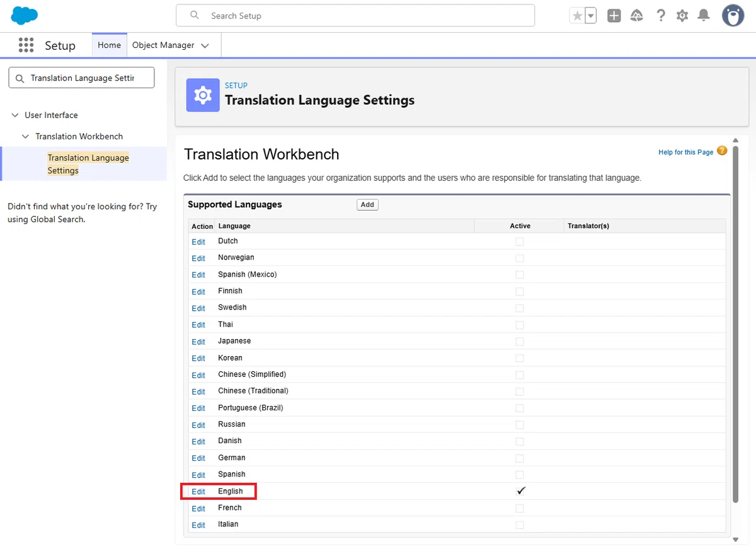Screen dimensions: 756x549
Task: Edit the French language row
Action: (198, 509)
